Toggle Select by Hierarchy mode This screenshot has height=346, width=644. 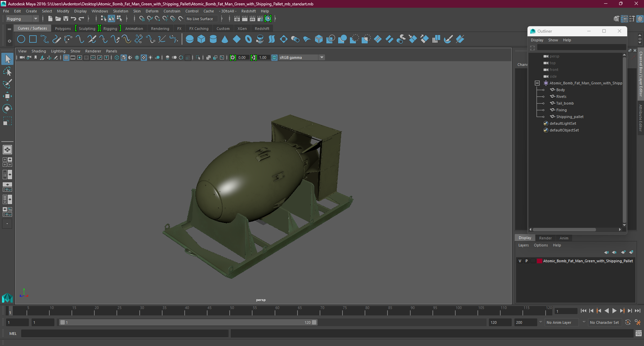pyautogui.click(x=103, y=19)
